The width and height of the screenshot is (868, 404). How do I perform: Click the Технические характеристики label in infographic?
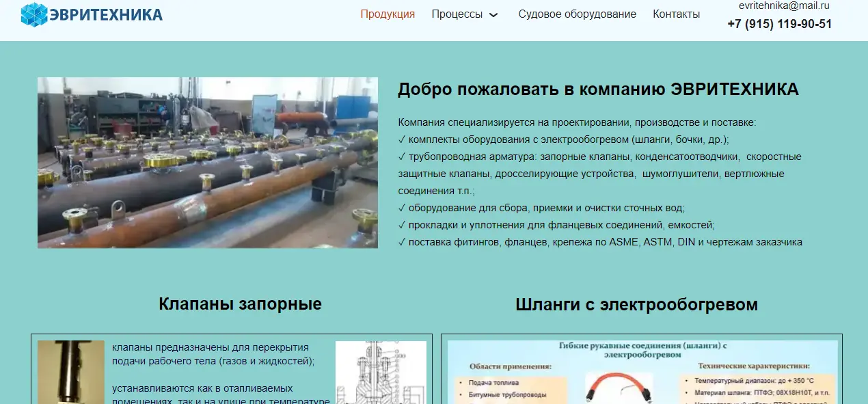pyautogui.click(x=752, y=366)
